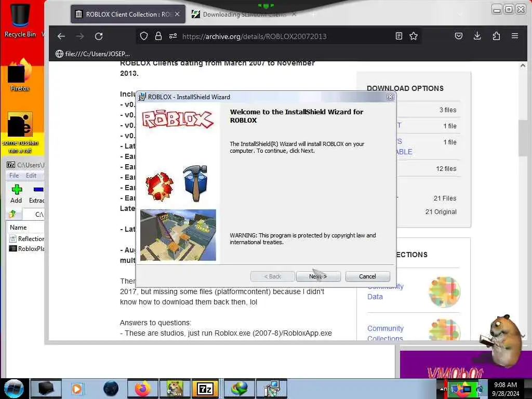The height and width of the screenshot is (399, 532).
Task: Open the Pocket save icon
Action: tap(459, 36)
